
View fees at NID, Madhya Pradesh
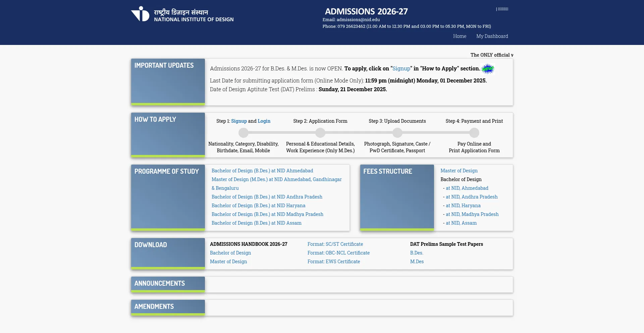click(472, 214)
